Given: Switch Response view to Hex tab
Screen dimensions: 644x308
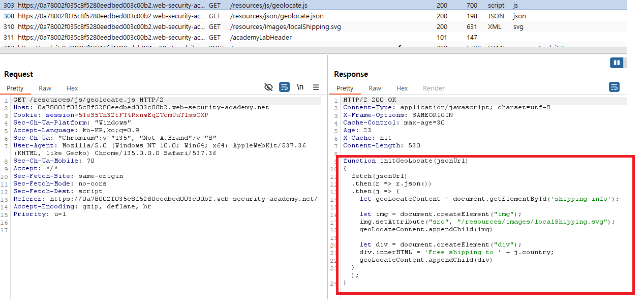Looking at the screenshot, I should (x=402, y=88).
